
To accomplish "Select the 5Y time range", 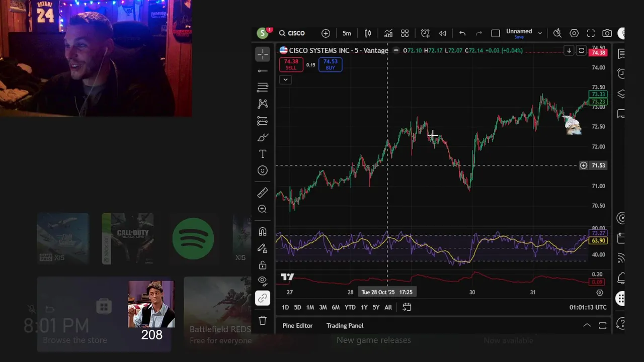I will tap(376, 307).
